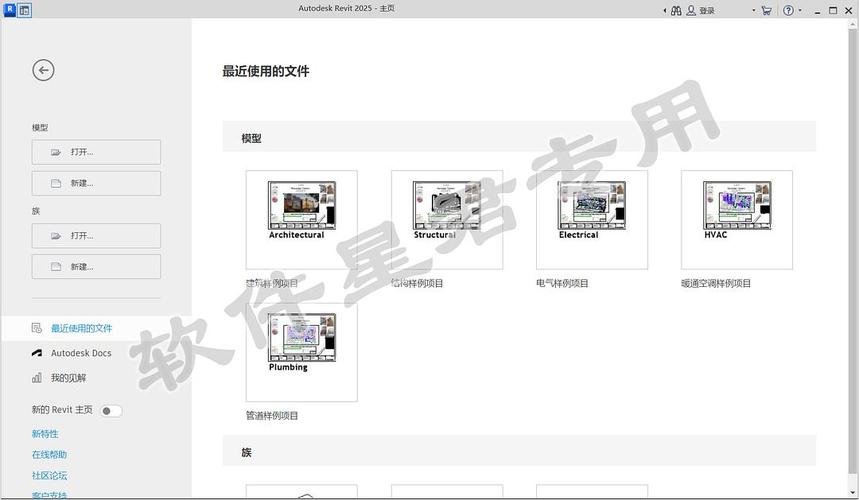This screenshot has height=500, width=859.
Task: Click the circular back arrow icon
Action: [43, 70]
